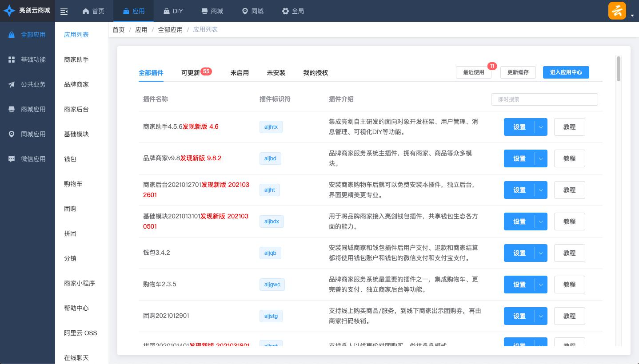Open 商家后台 in submenu
The width and height of the screenshot is (639, 364).
[76, 109]
